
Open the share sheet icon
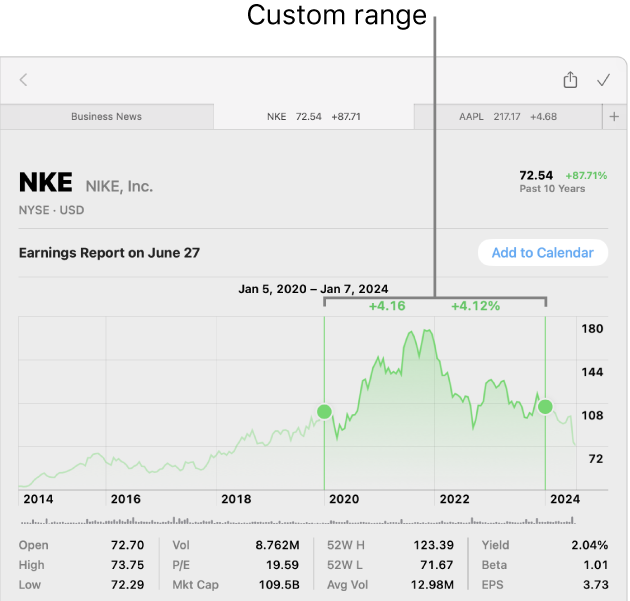(x=570, y=79)
